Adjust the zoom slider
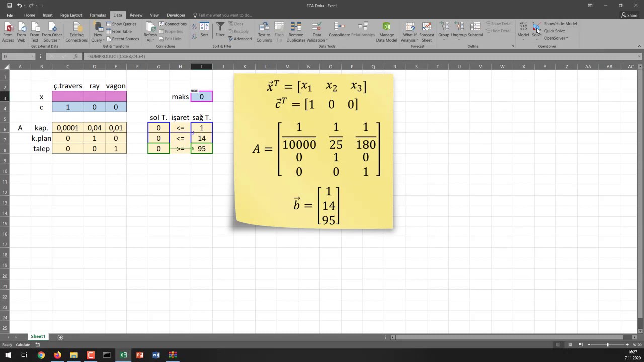 608,345
